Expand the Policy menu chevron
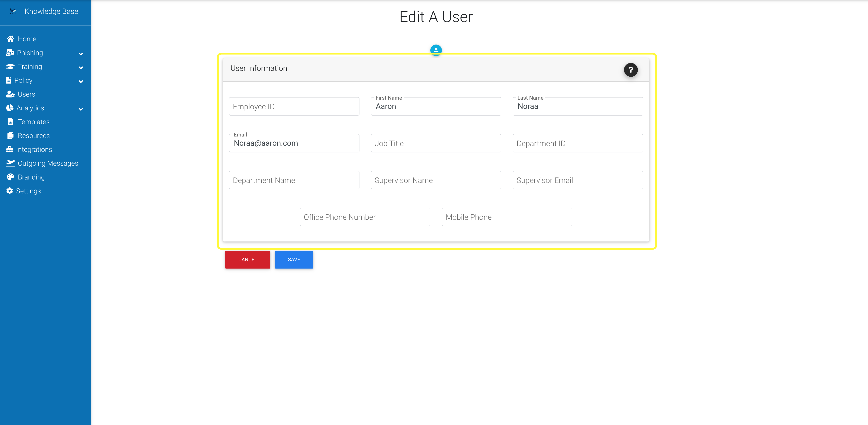Screen dimensions: 868x425 click(81, 82)
